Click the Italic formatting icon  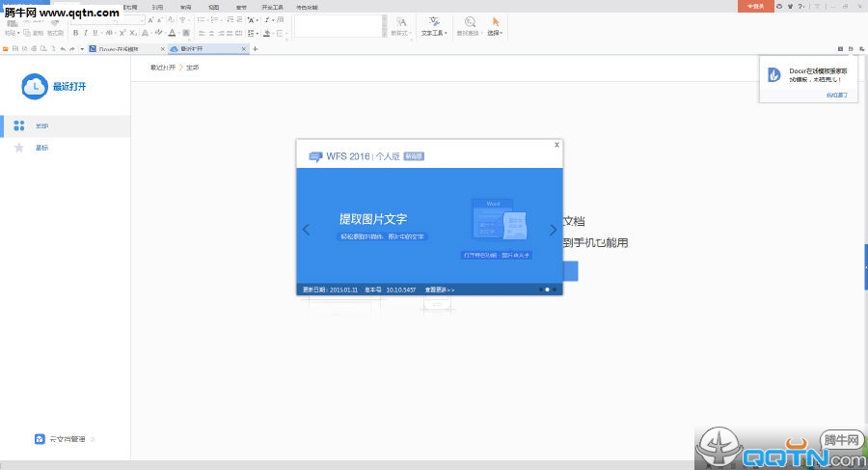[87, 33]
